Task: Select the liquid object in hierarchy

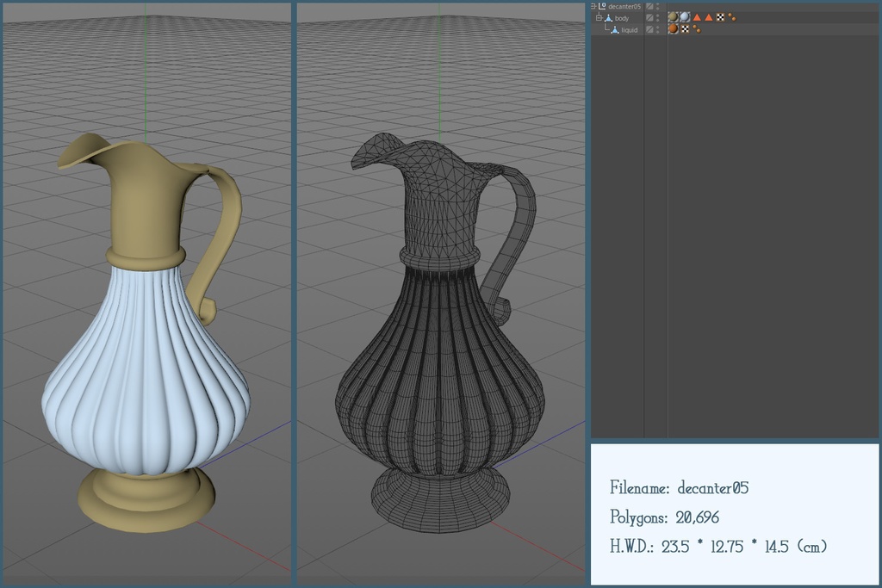Action: pyautogui.click(x=630, y=30)
